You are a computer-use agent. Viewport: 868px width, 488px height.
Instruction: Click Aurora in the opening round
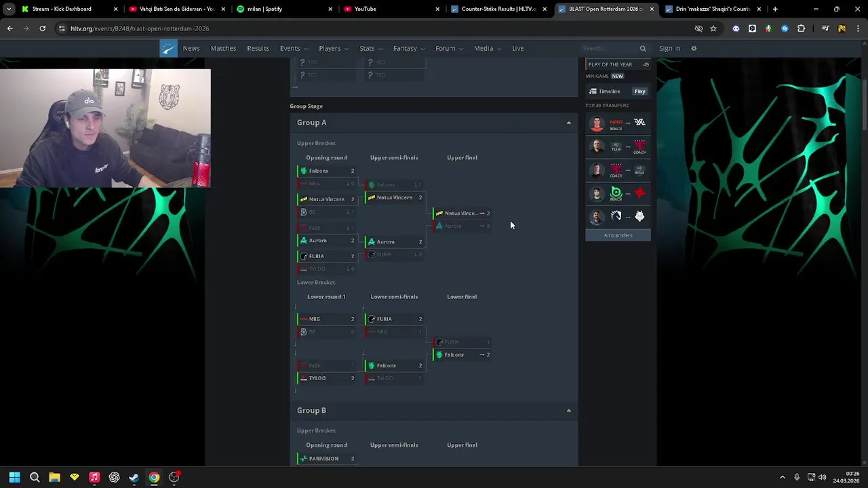[327, 241]
